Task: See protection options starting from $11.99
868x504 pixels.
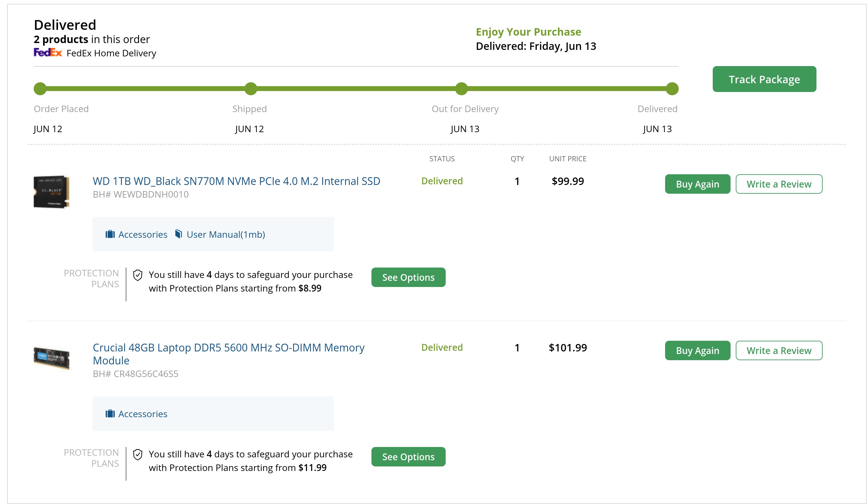Action: (408, 456)
